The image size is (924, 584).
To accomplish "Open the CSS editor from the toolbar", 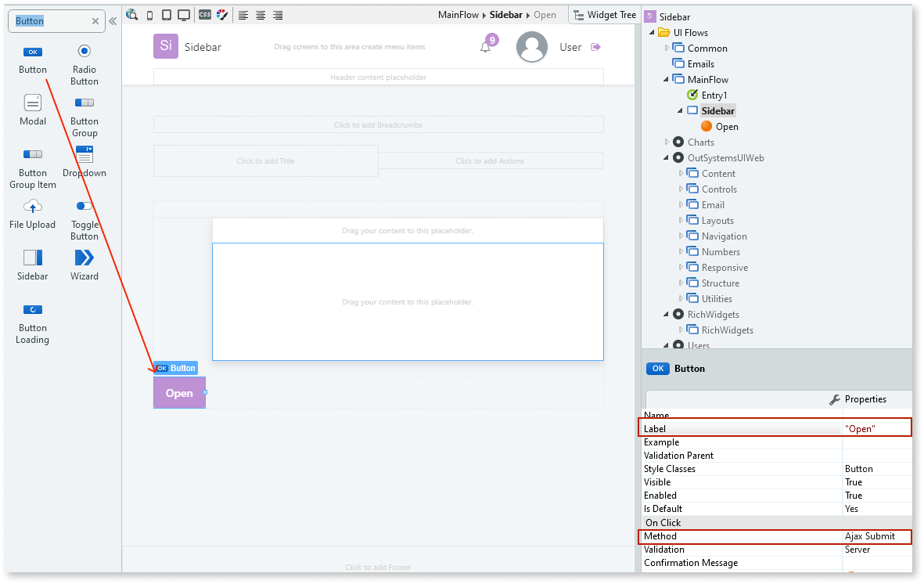I will tap(205, 14).
